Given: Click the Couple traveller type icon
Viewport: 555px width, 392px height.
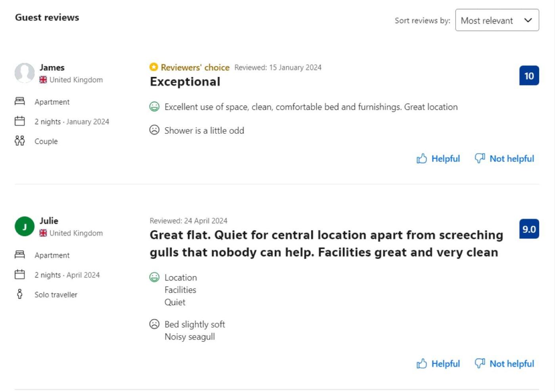Looking at the screenshot, I should 19,141.
